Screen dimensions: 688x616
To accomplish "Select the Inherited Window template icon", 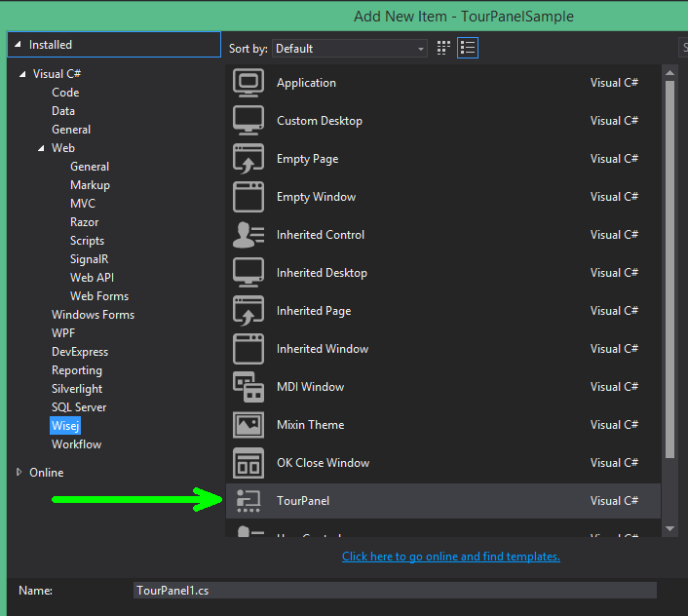I will pyautogui.click(x=248, y=349).
